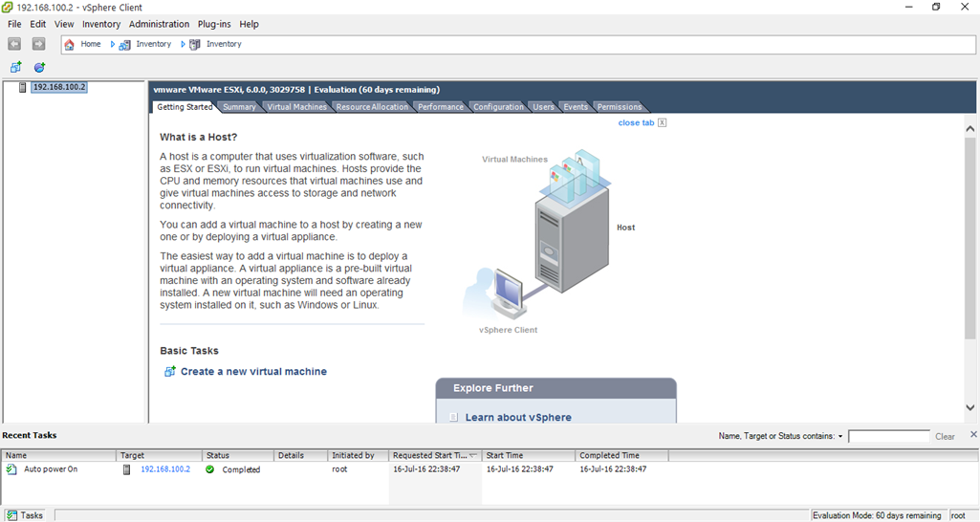The image size is (980, 522).
Task: Click icon beside Create a new virtual machine
Action: tap(169, 371)
